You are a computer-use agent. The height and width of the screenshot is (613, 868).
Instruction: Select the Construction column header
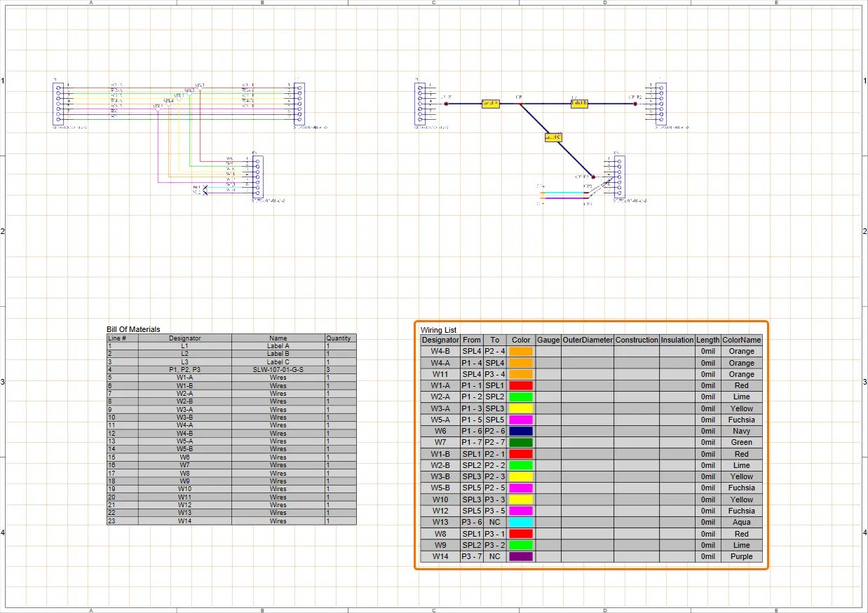point(637,340)
